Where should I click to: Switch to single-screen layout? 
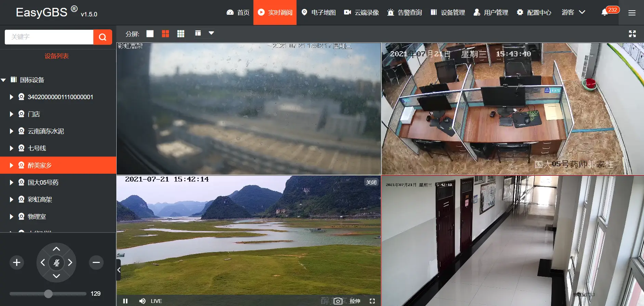150,34
